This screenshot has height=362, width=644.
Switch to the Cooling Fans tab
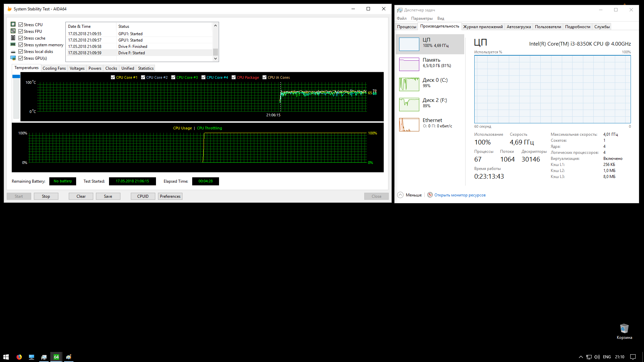coord(54,68)
